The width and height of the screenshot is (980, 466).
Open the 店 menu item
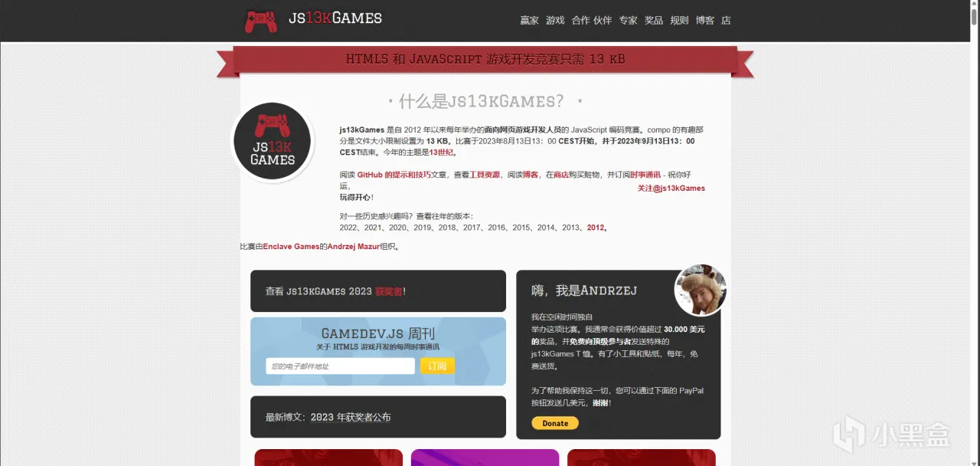coord(726,21)
